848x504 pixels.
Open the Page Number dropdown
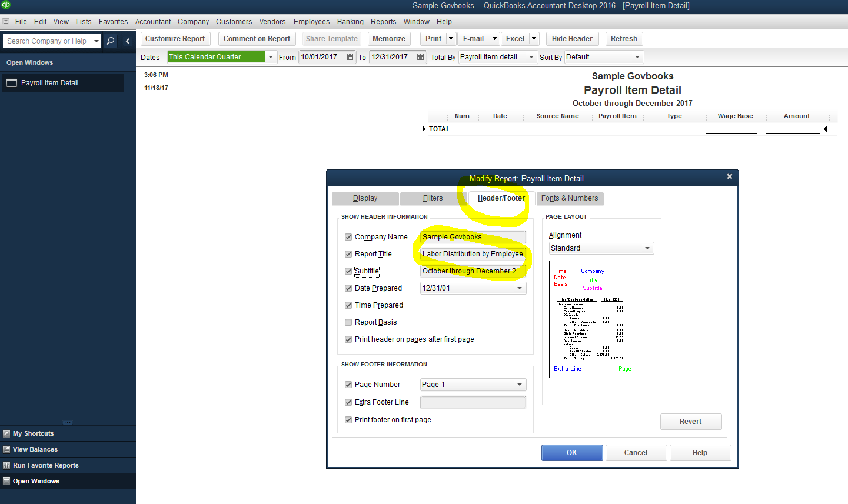pyautogui.click(x=519, y=384)
